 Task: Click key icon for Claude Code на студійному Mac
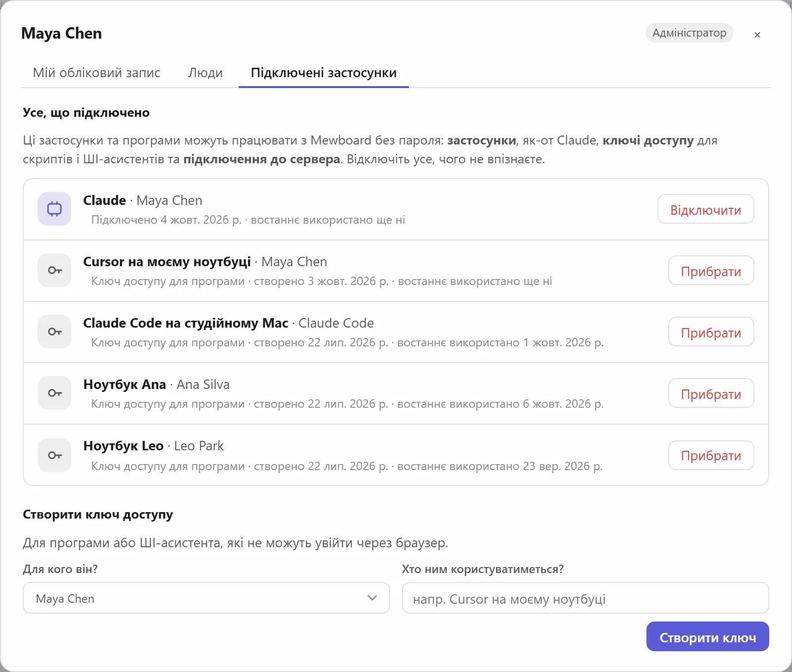pos(54,332)
